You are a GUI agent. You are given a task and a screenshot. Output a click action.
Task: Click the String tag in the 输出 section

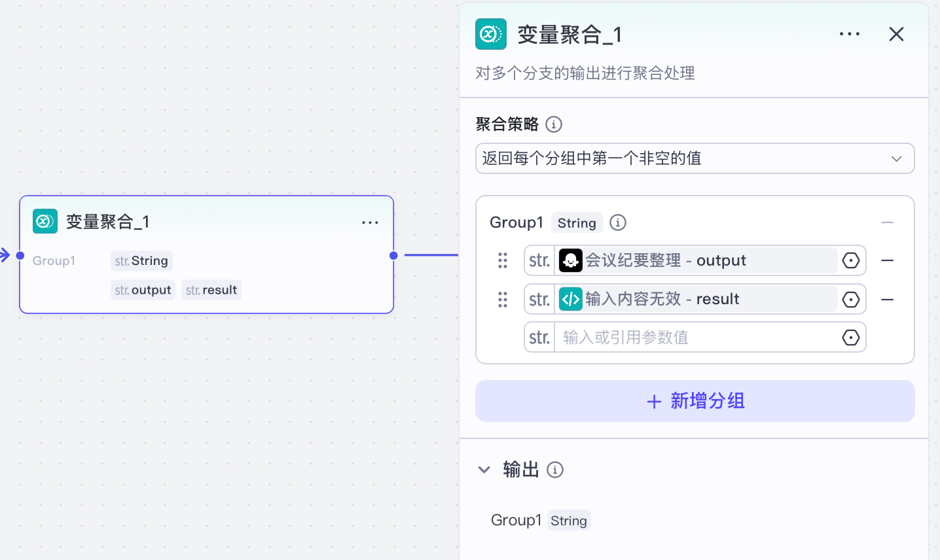[569, 521]
